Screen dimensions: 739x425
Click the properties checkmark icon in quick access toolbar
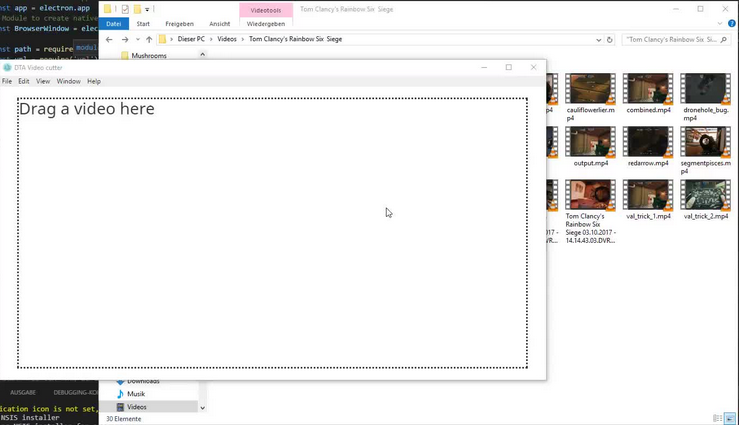[125, 9]
